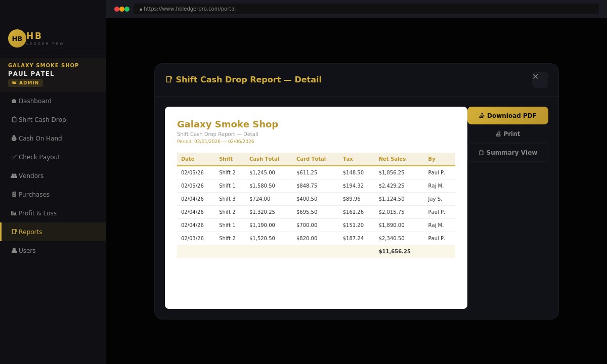Select the Cash On Hand coin icon

point(14,138)
